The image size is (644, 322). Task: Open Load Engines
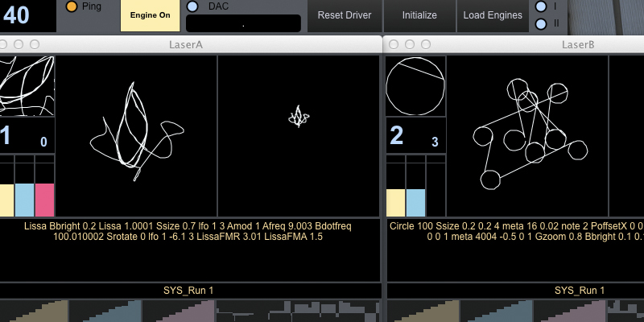[x=492, y=15]
